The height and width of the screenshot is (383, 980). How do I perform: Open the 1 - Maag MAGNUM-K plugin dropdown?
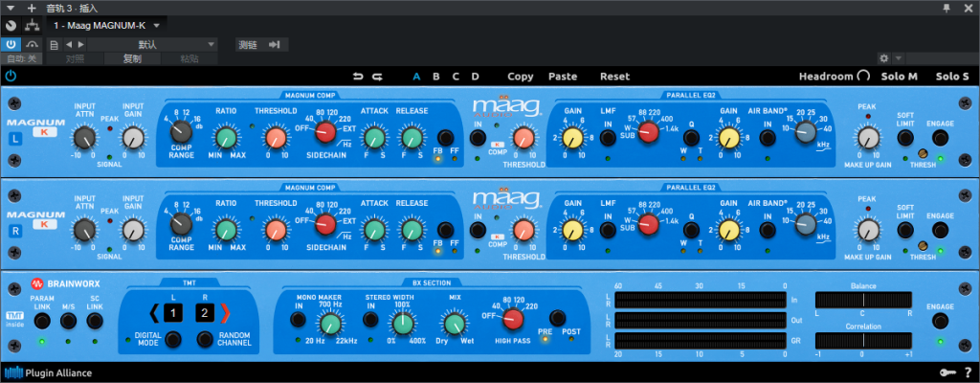coord(107,26)
